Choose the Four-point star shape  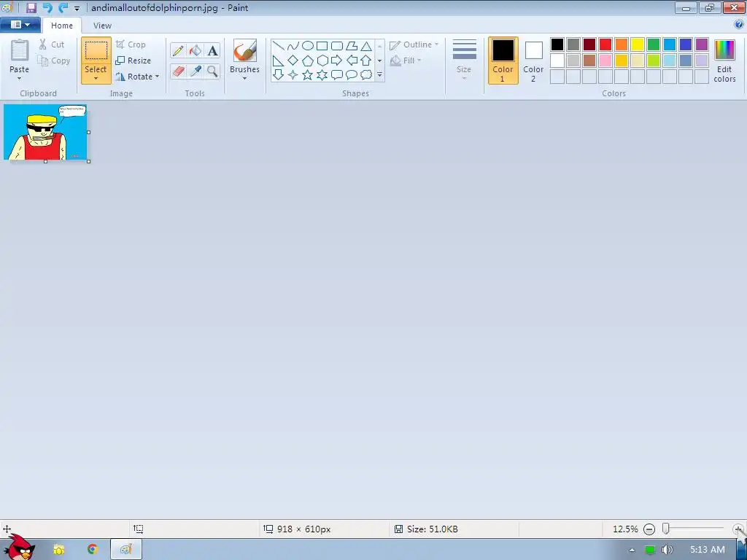click(293, 75)
